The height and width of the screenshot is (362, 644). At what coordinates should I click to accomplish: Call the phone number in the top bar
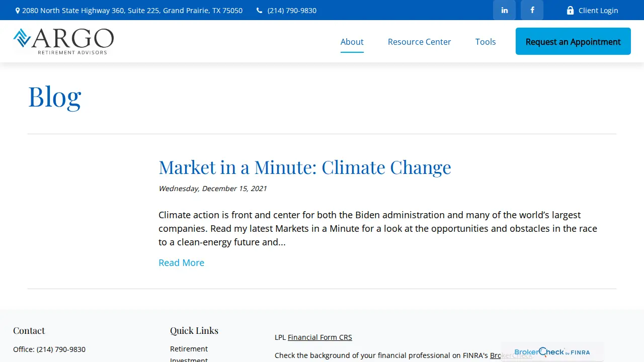pyautogui.click(x=292, y=11)
